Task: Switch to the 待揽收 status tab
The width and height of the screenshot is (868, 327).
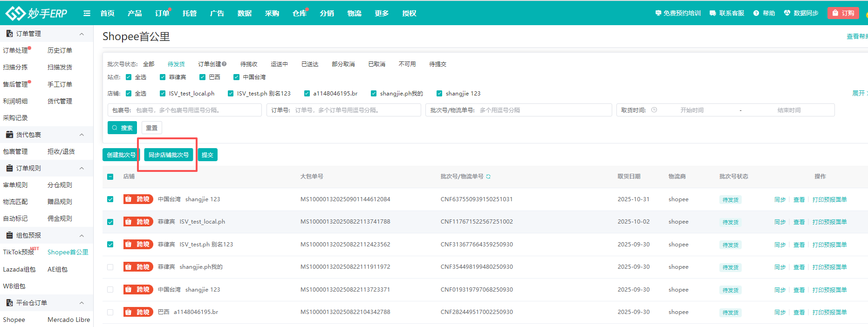Action: coord(249,64)
